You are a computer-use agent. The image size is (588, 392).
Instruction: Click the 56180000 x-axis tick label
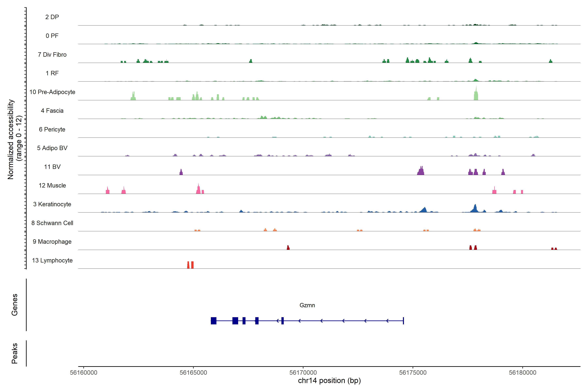[523, 373]
